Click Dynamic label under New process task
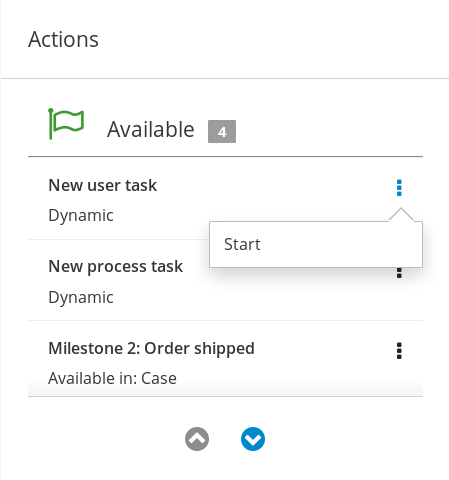Screen dimensions: 449x480 tap(81, 297)
